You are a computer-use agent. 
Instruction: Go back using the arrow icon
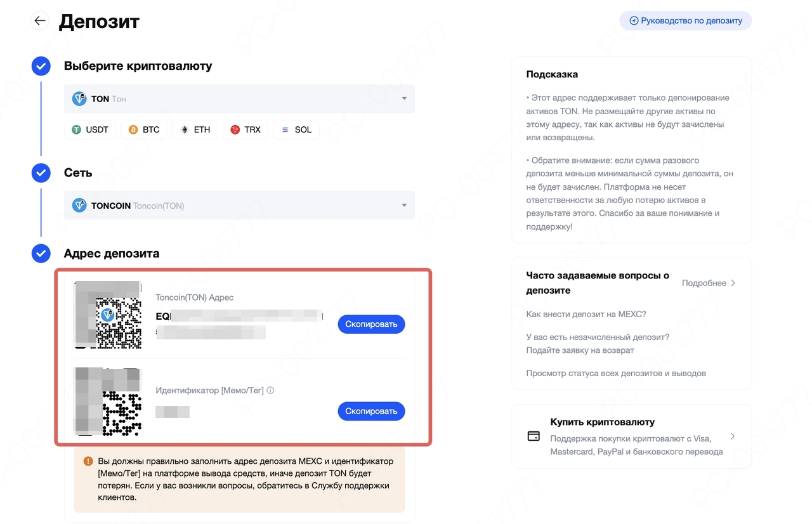tap(40, 21)
